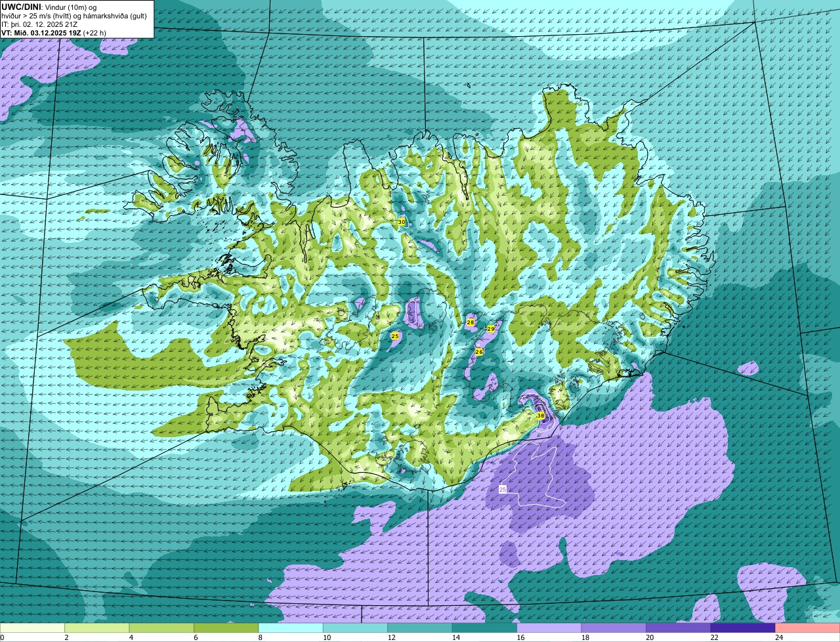Click the legend tick label '2'
The width and height of the screenshot is (840, 642).
tap(66, 637)
